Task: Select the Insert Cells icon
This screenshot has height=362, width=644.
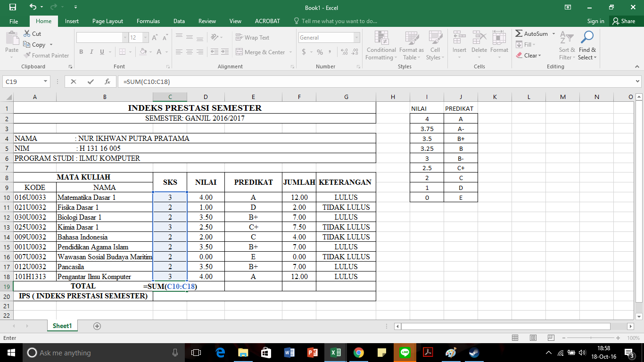Action: click(x=459, y=37)
